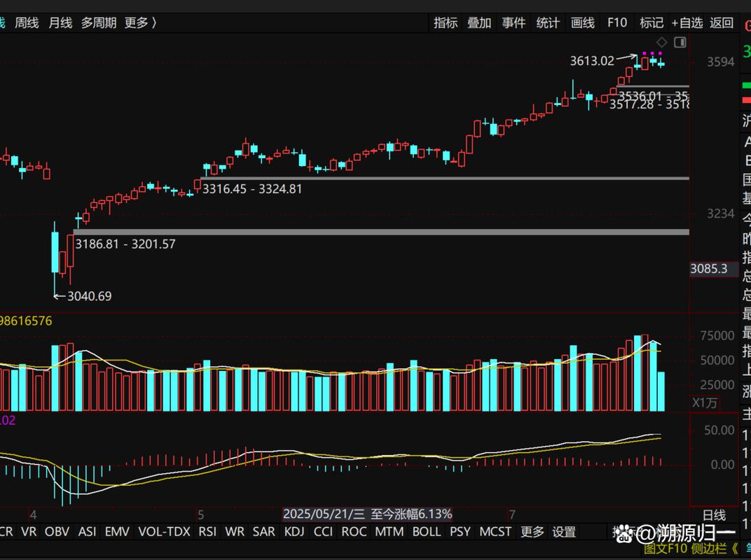Open the 更多 indicator list at bottom
The image size is (751, 560).
tap(532, 531)
